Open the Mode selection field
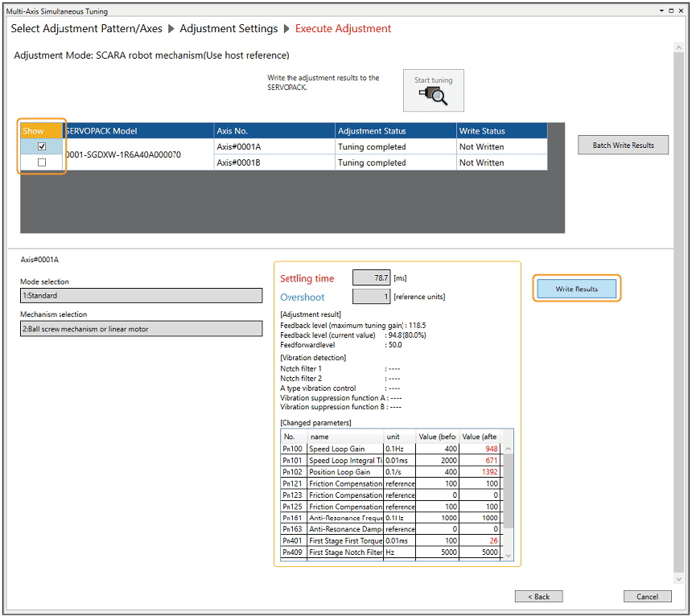692x616 pixels. [x=141, y=295]
